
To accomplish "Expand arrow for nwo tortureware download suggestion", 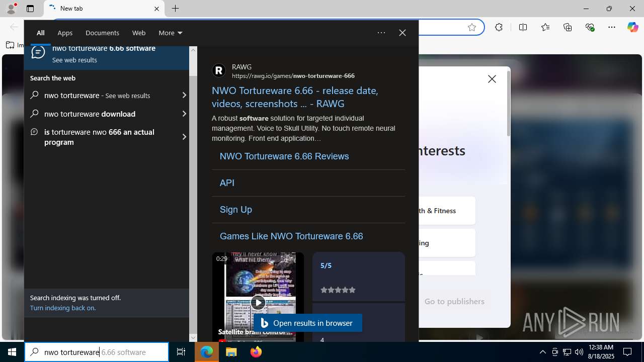I will coord(184,114).
